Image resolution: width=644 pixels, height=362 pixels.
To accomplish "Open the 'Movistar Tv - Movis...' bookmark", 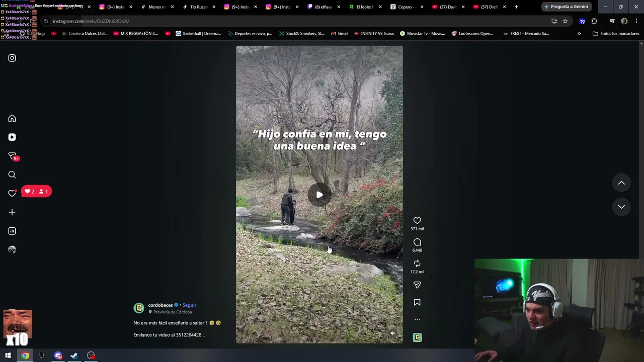I will tap(422, 34).
